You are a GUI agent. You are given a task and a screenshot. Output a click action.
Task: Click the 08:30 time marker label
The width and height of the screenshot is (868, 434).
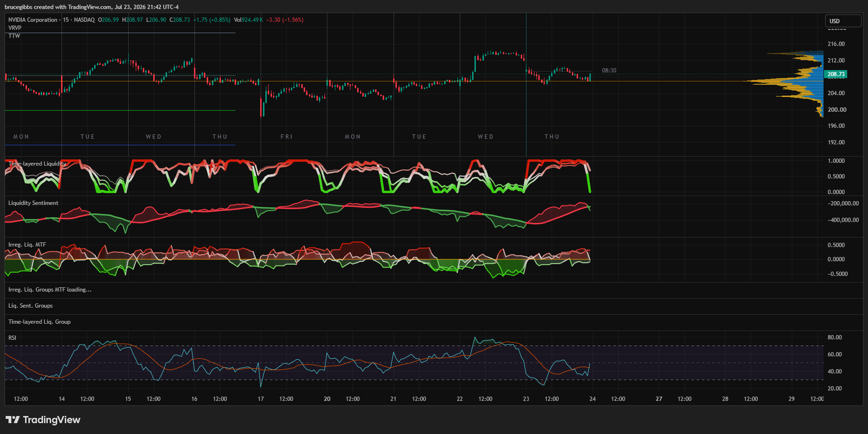609,71
